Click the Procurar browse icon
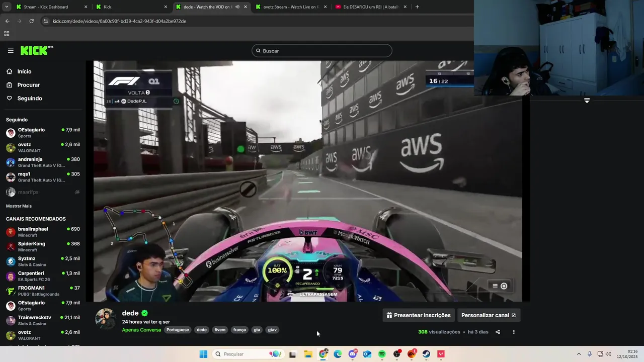644x362 pixels. click(x=10, y=85)
